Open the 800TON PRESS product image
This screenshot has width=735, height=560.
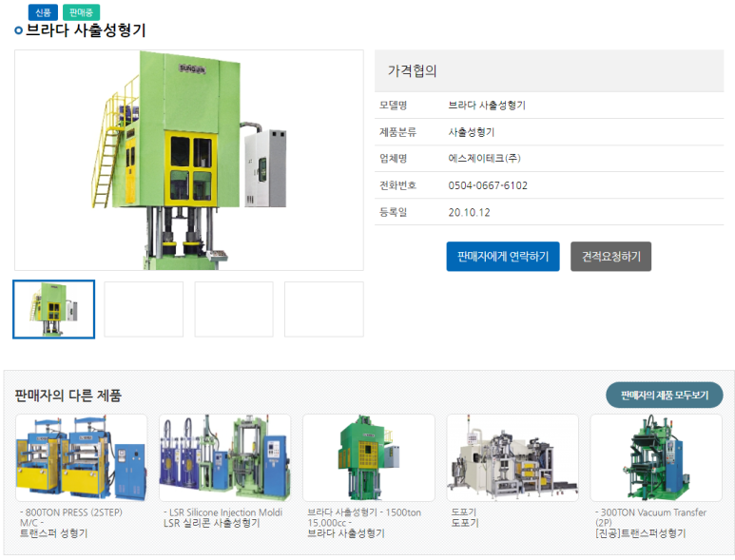click(x=82, y=458)
